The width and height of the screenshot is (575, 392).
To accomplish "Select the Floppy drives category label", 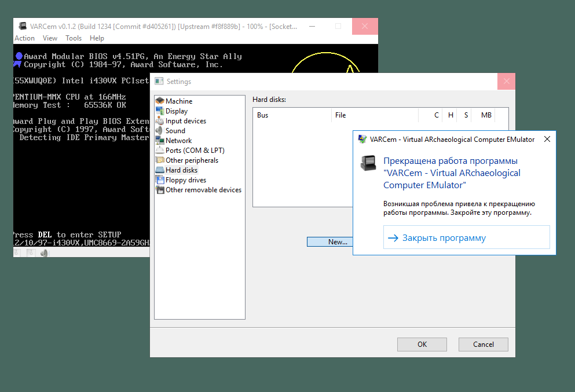I will 186,179.
